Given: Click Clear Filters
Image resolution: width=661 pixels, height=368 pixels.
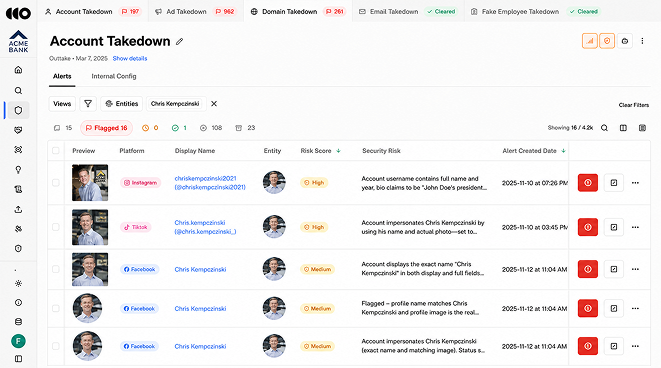Looking at the screenshot, I should [634, 105].
